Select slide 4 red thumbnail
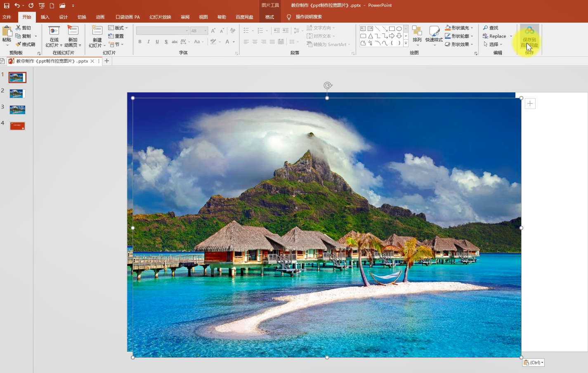This screenshot has height=373, width=588. point(17,126)
